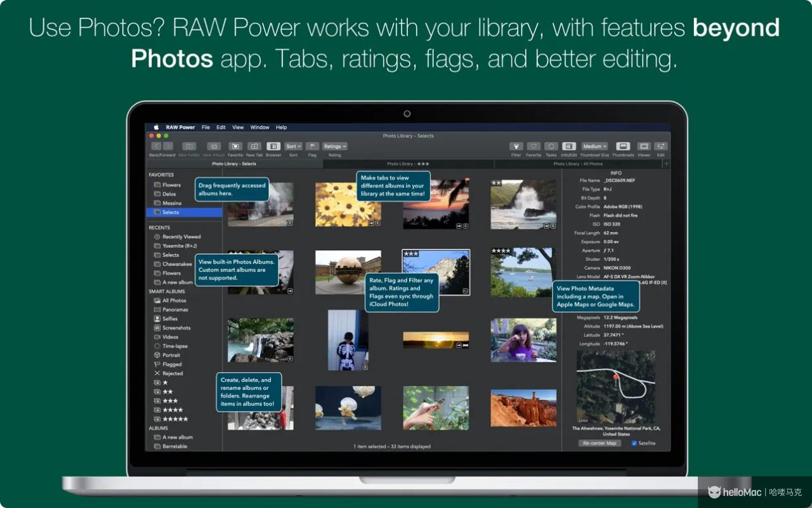Add a tab with the plus icon

[x=666, y=164]
